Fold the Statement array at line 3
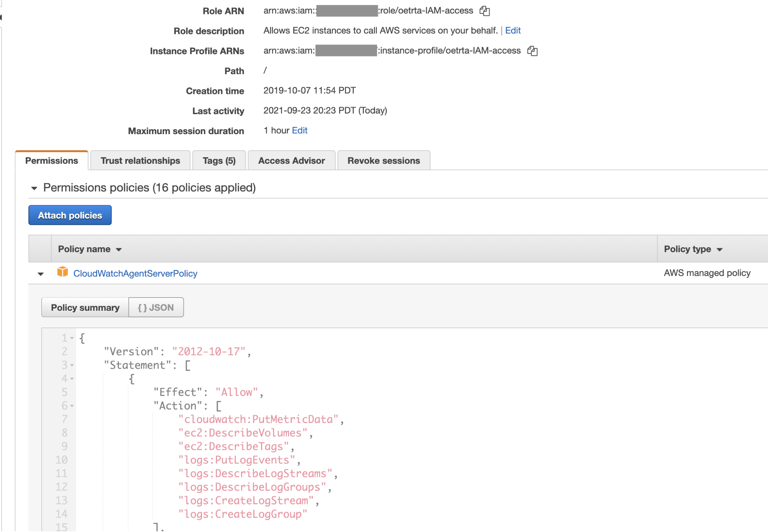The image size is (768, 532). pos(72,365)
